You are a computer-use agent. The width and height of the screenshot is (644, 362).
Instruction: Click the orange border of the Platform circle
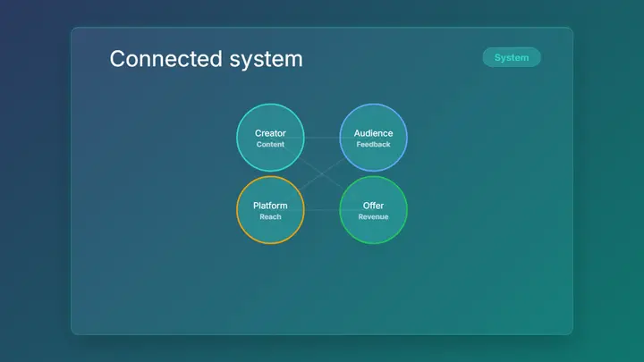pyautogui.click(x=237, y=210)
